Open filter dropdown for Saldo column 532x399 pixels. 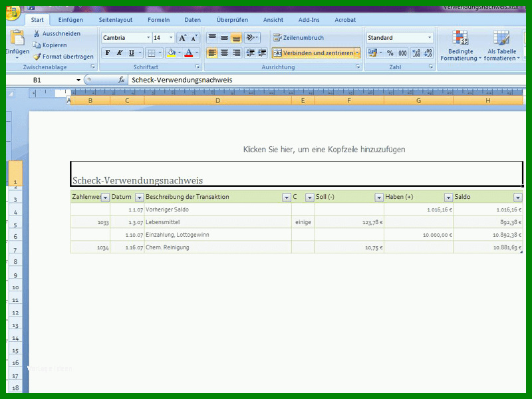pyautogui.click(x=518, y=198)
